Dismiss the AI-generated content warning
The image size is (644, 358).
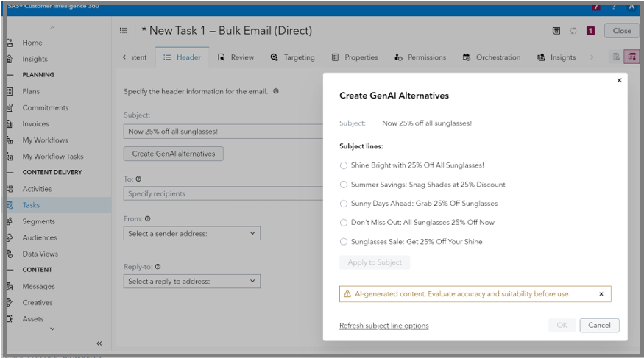pos(601,294)
